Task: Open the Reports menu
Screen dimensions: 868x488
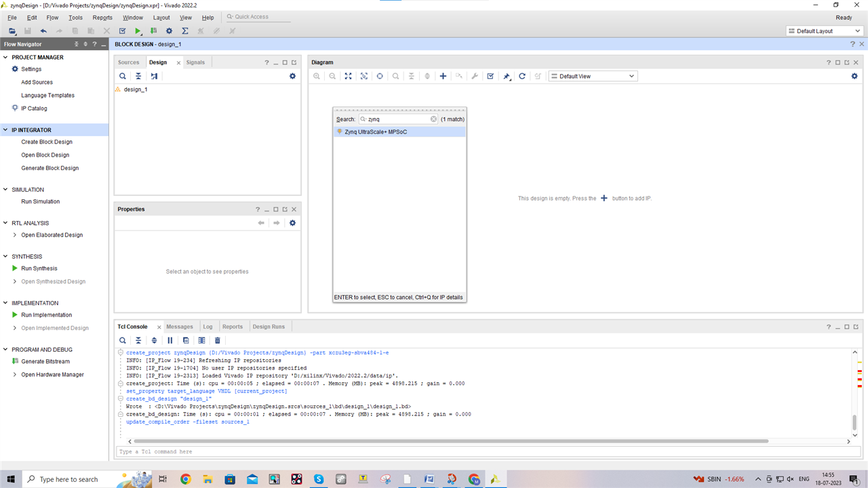Action: click(x=102, y=18)
